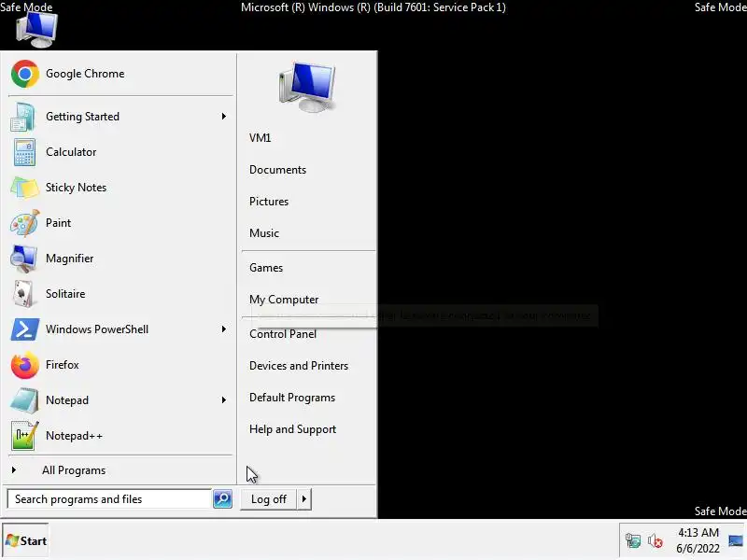Click the Sticky Notes text label
The width and height of the screenshot is (747, 560).
click(x=77, y=188)
